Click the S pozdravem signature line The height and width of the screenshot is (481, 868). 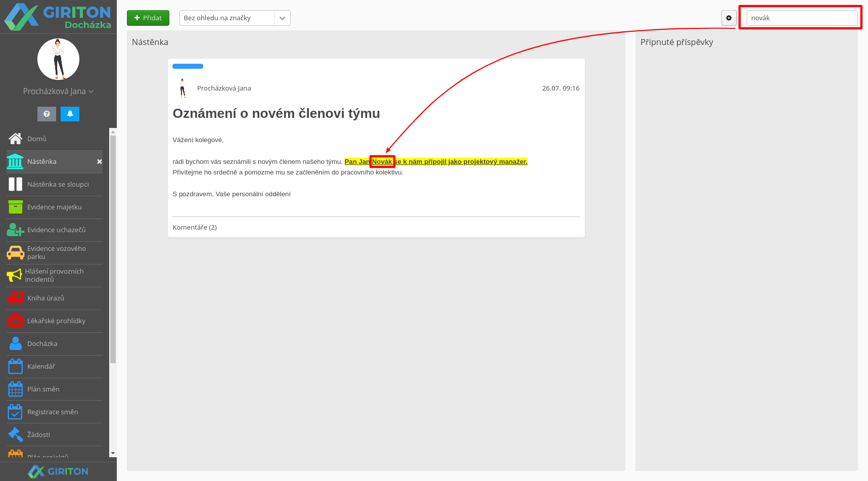pos(232,194)
